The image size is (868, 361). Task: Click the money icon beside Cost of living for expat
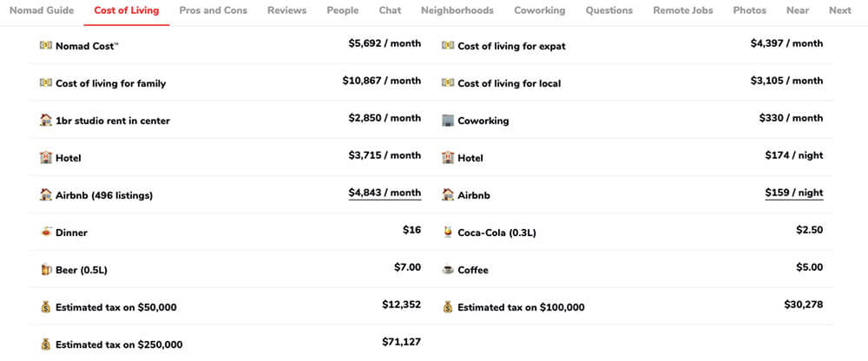pyautogui.click(x=448, y=45)
